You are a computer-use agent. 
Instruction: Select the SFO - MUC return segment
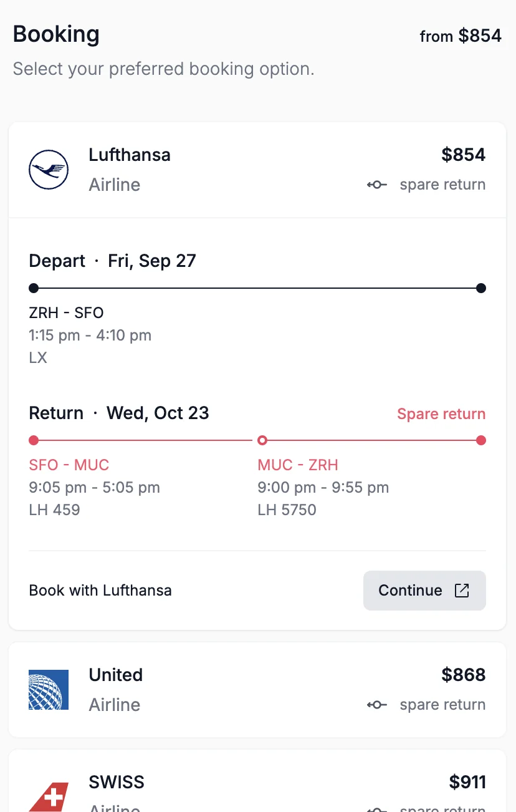[x=69, y=465]
